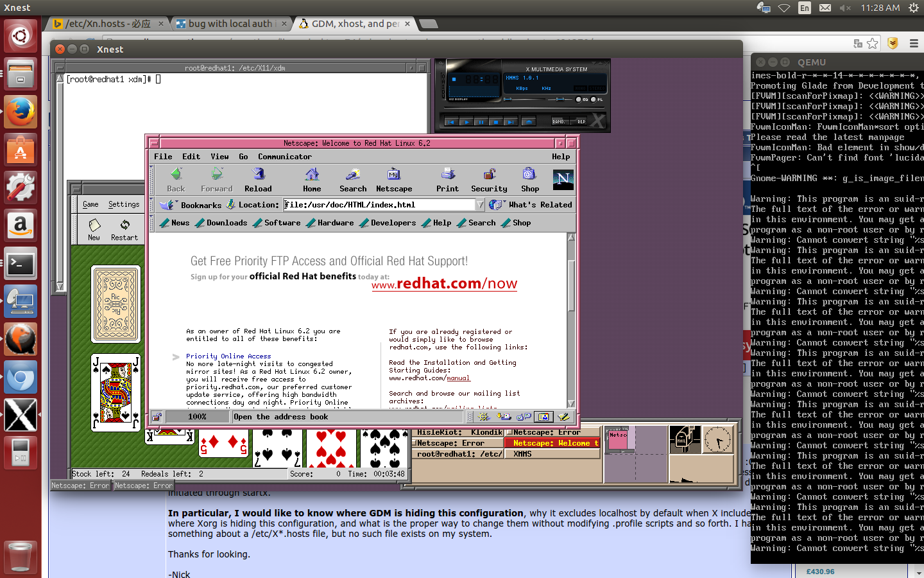This screenshot has width=924, height=578.
Task: Expand the Location URL history dropdown
Action: pyautogui.click(x=479, y=205)
